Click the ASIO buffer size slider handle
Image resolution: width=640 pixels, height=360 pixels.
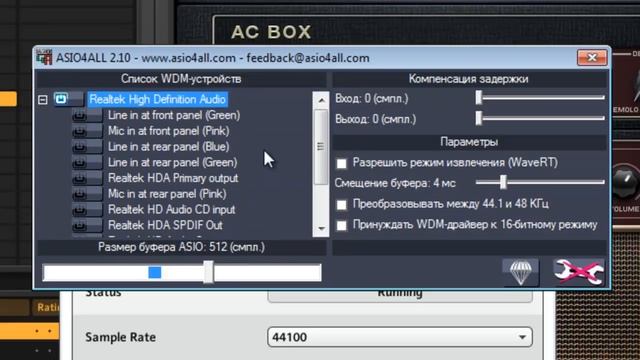[208, 272]
